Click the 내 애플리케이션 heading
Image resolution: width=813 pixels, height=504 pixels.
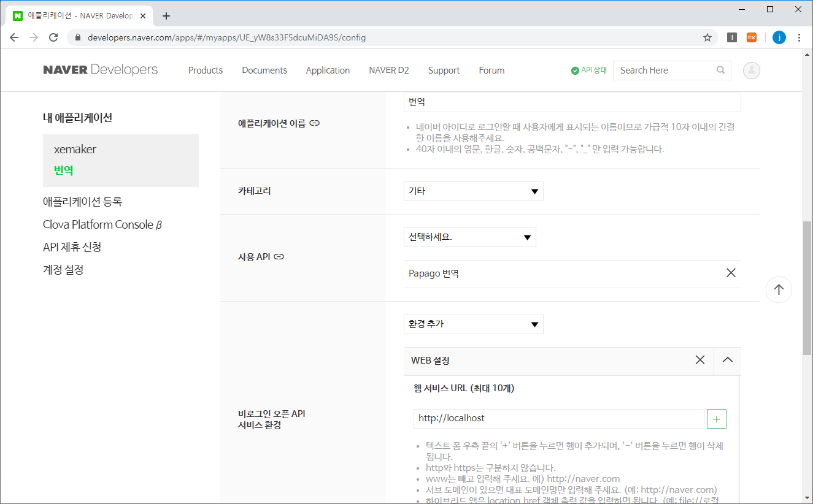coord(77,118)
